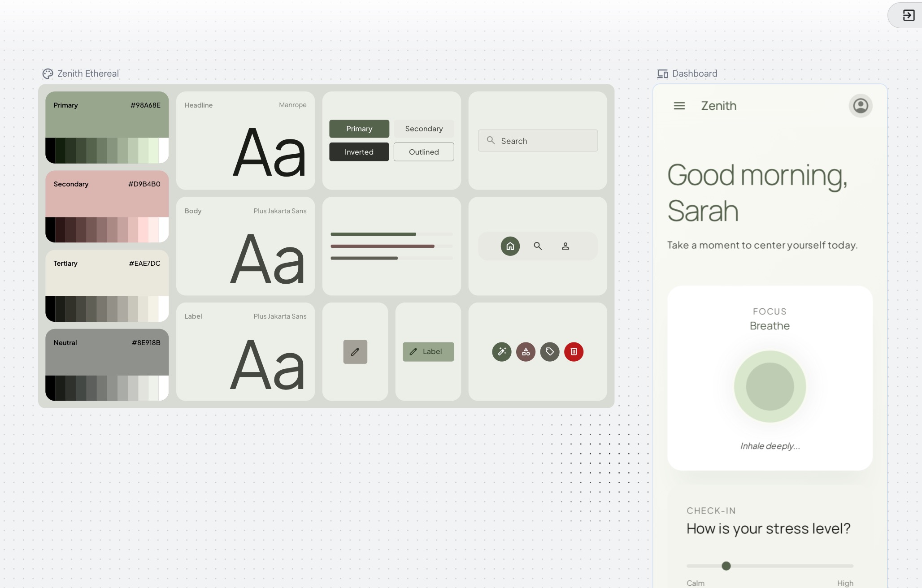Screen dimensions: 922x588
Task: Click into the Search input field
Action: tap(538, 141)
